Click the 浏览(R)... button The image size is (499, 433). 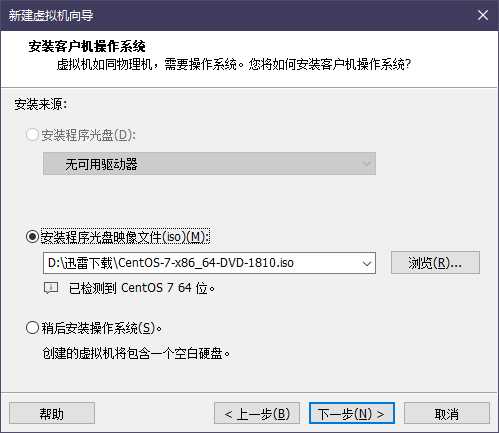[435, 263]
